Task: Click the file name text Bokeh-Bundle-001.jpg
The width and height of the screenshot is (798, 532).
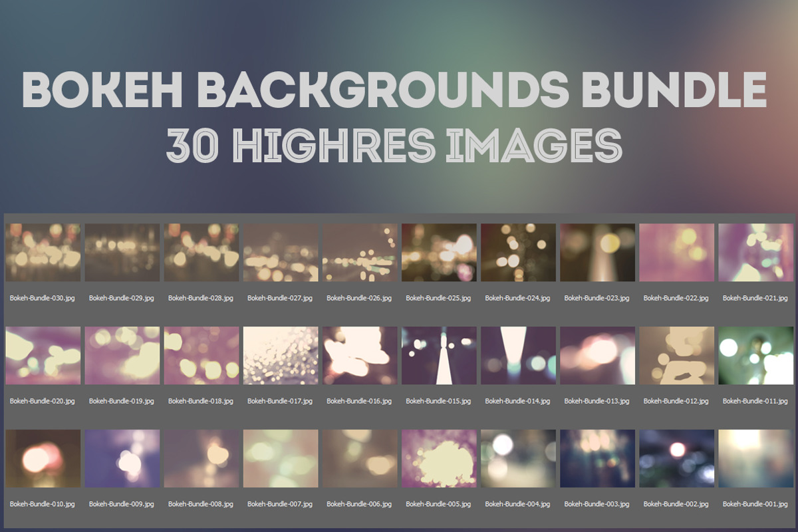Action: click(755, 505)
